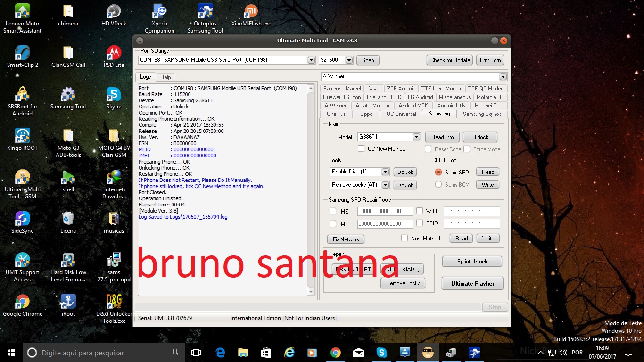
Task: Switch to the QC Universal tab
Action: [x=401, y=114]
